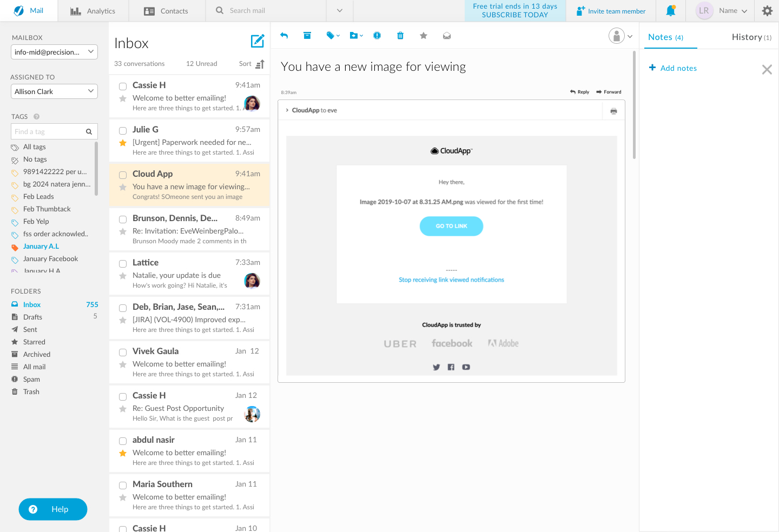Image resolution: width=779 pixels, height=532 pixels.
Task: Check the Maria Southern conversation checkbox
Action: tap(123, 486)
